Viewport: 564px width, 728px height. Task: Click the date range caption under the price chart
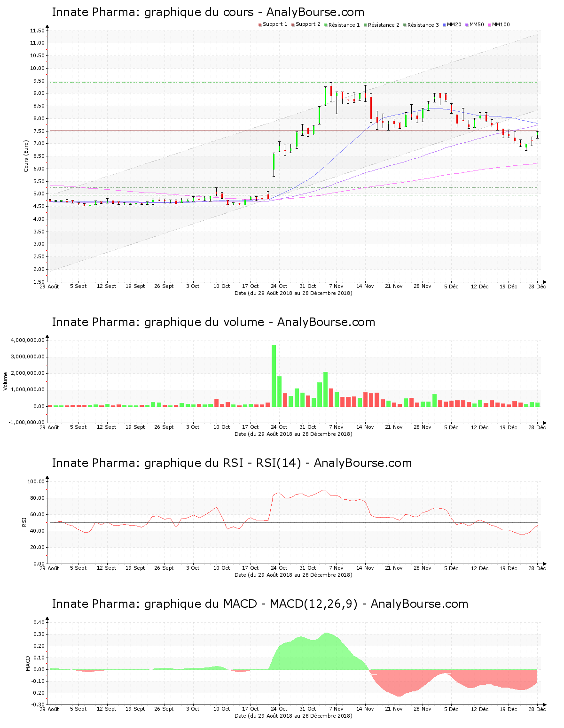(293, 293)
